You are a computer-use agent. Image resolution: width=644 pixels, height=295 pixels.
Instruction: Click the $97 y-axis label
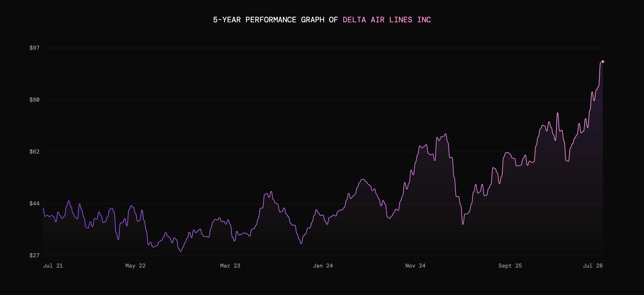[x=35, y=48]
